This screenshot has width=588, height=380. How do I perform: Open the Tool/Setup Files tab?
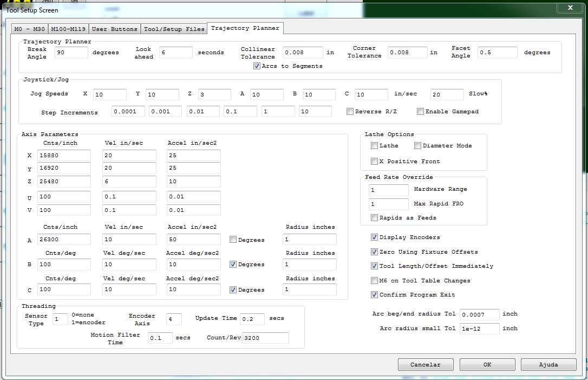174,29
